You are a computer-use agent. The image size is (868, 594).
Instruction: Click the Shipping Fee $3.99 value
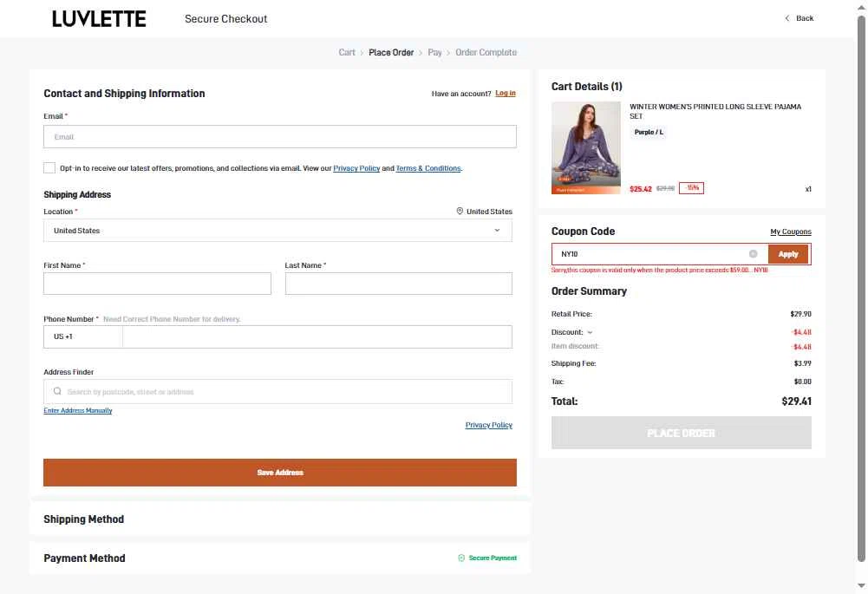click(803, 363)
